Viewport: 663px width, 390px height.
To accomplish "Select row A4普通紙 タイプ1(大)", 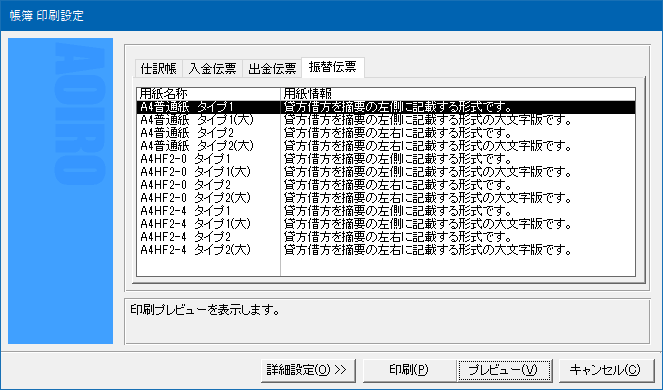I will point(386,120).
